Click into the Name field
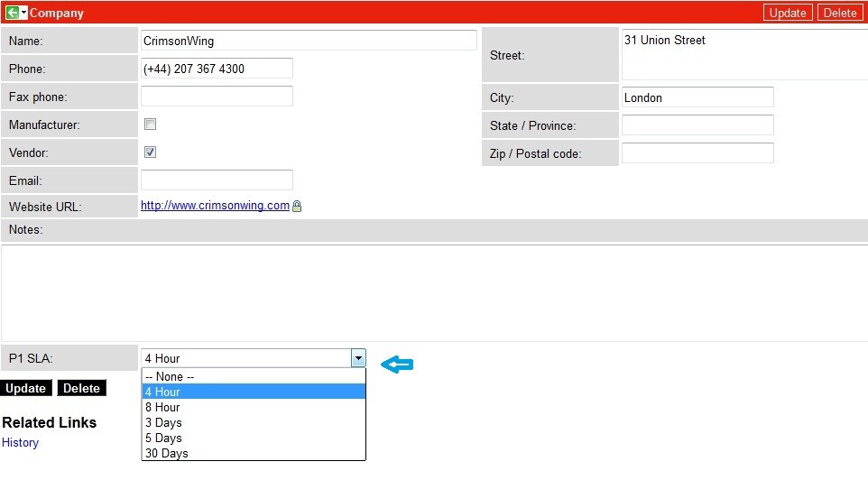Image resolution: width=868 pixels, height=480 pixels. pyautogui.click(x=309, y=41)
